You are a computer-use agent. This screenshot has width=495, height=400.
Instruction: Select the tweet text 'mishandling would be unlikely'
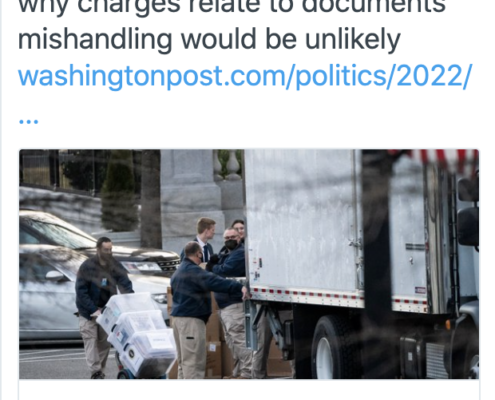click(x=209, y=40)
